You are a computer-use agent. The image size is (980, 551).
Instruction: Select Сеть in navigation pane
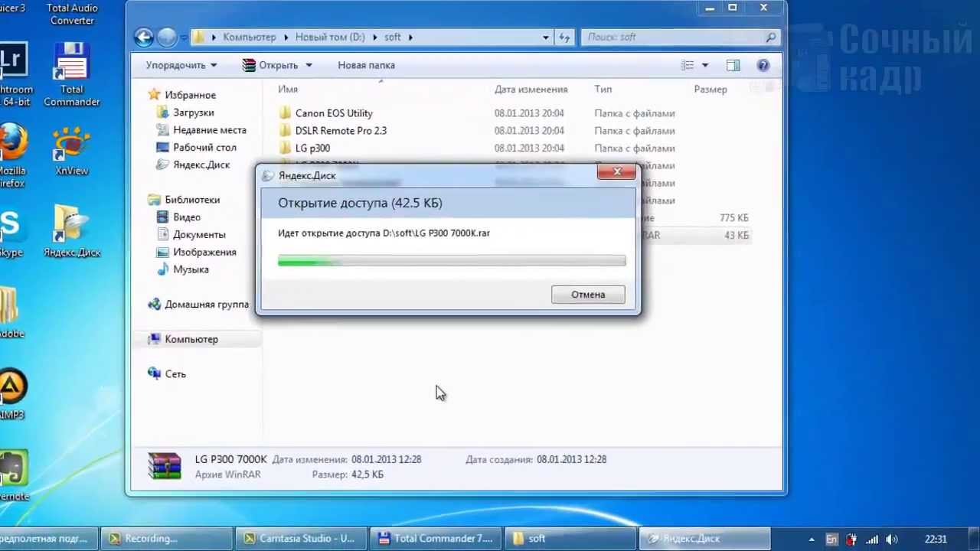tap(175, 374)
